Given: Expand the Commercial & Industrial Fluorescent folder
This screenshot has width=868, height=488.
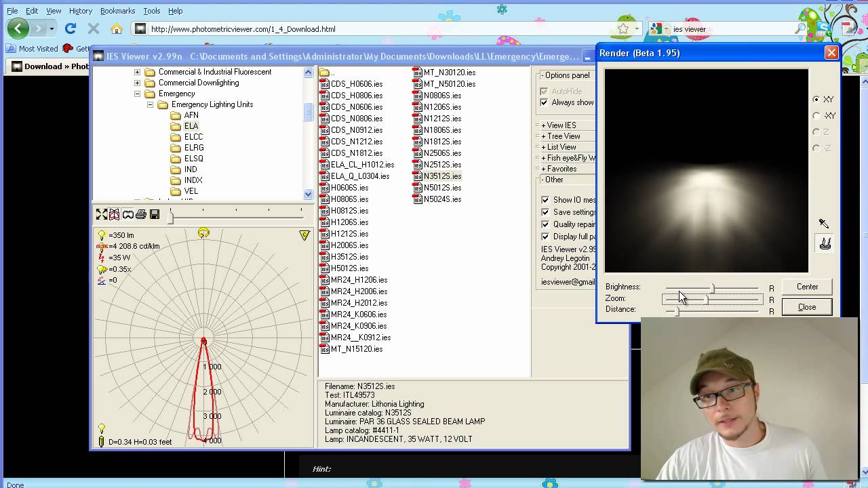Looking at the screenshot, I should (x=137, y=72).
